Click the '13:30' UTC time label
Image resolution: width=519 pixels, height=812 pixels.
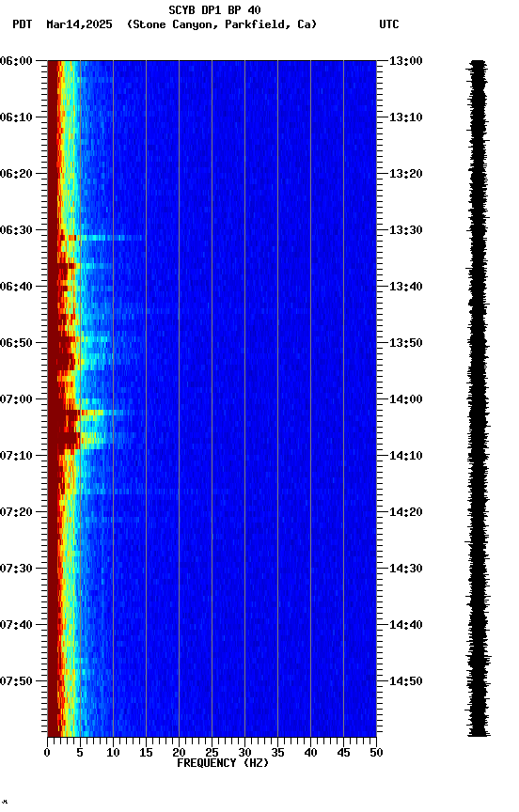406,230
